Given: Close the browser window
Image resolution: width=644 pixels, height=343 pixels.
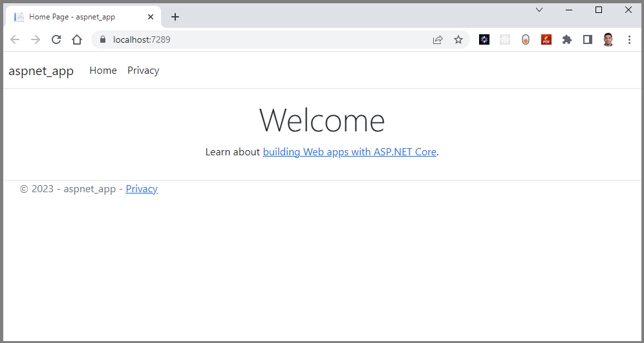Looking at the screenshot, I should 628,10.
